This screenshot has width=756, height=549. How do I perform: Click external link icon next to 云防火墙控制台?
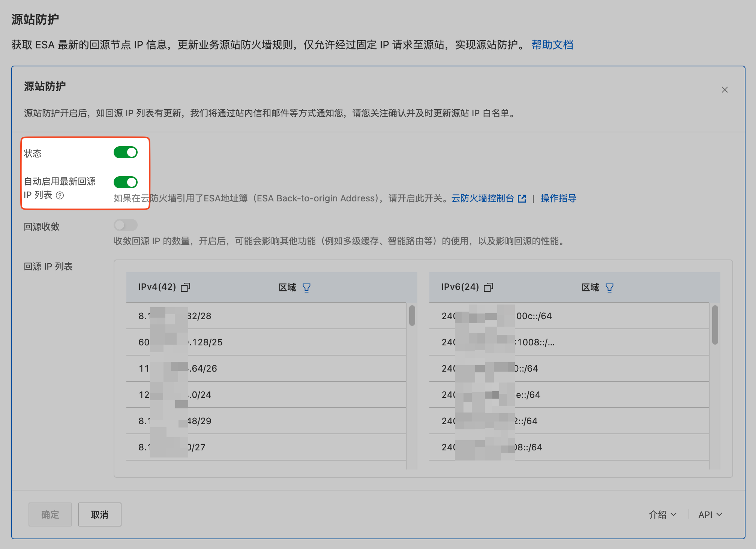522,198
